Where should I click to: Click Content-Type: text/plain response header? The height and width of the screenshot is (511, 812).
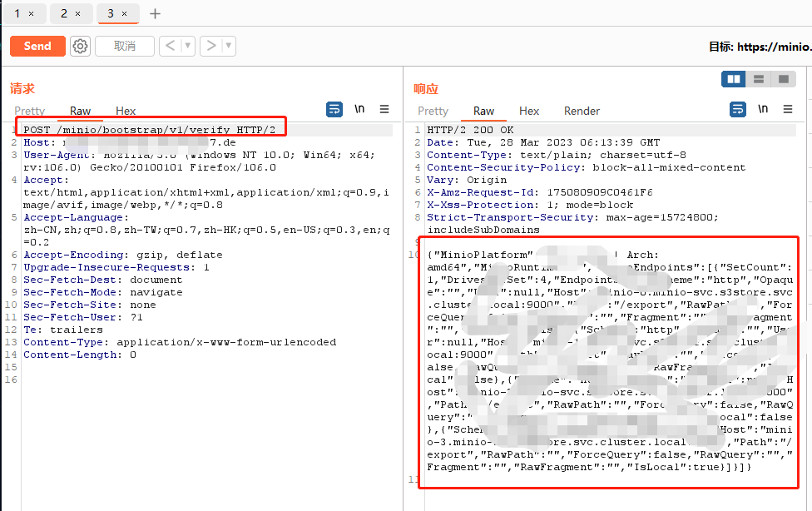click(x=557, y=155)
